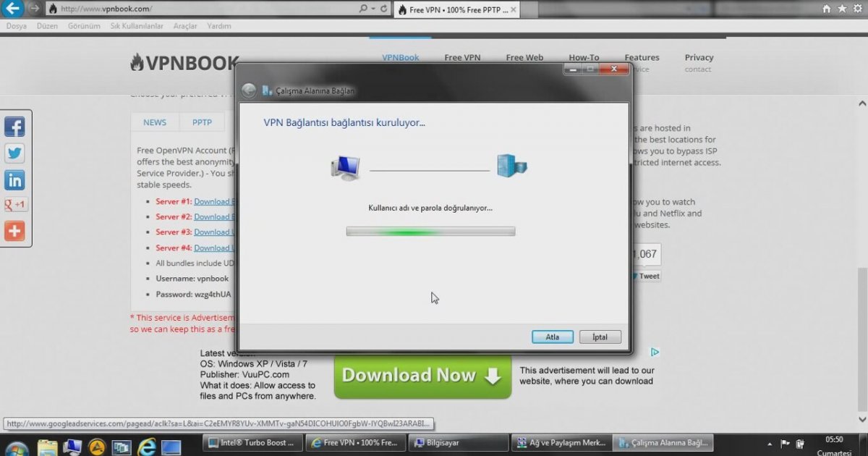Viewport: 868px width, 456px height.
Task: Click the green Download Now button
Action: pyautogui.click(x=422, y=376)
